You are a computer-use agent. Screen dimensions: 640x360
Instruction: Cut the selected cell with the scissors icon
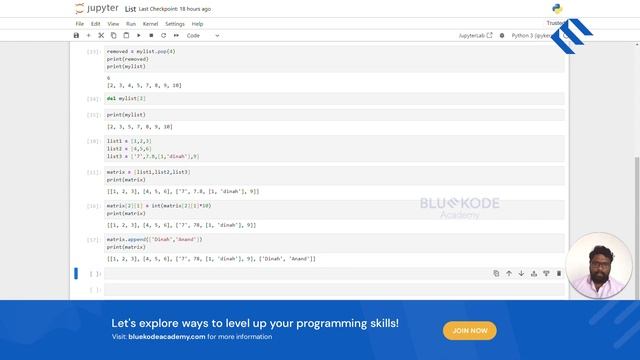point(101,36)
